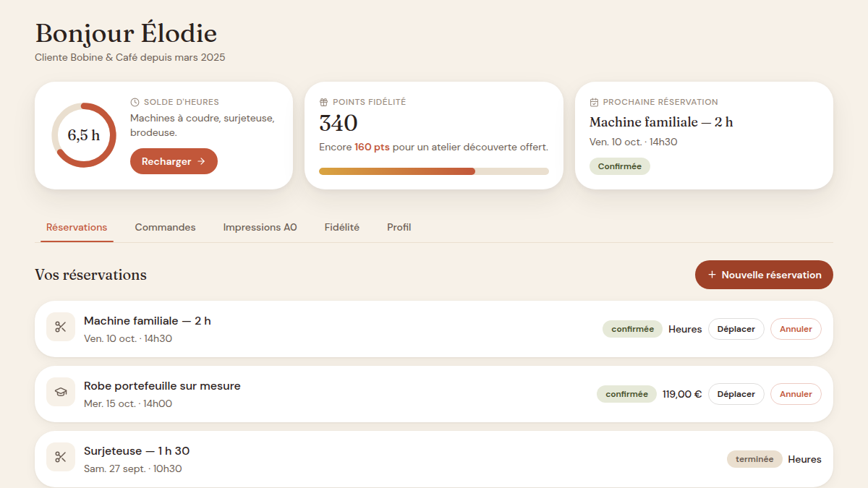This screenshot has height=488, width=868.
Task: Open the Impressions A0 tab
Action: click(x=260, y=227)
